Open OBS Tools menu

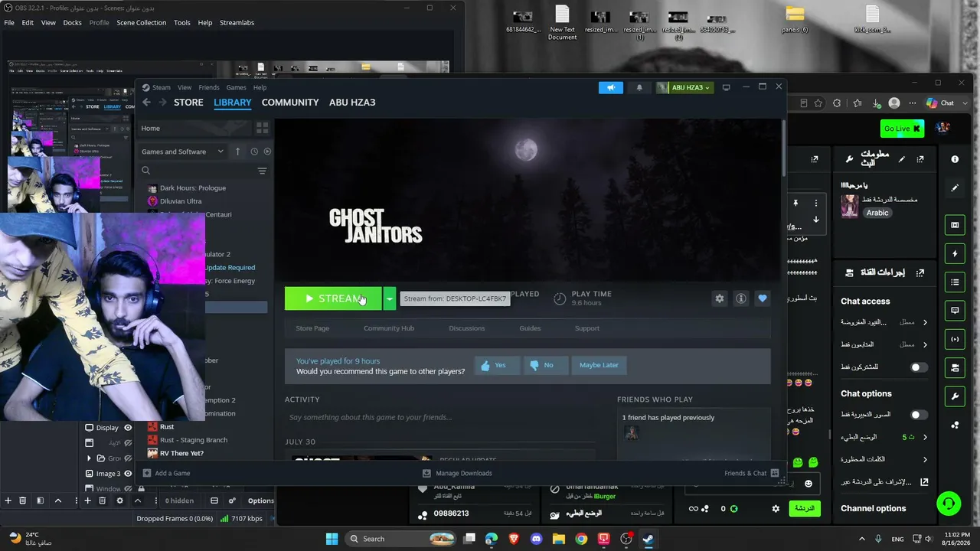[x=181, y=22]
